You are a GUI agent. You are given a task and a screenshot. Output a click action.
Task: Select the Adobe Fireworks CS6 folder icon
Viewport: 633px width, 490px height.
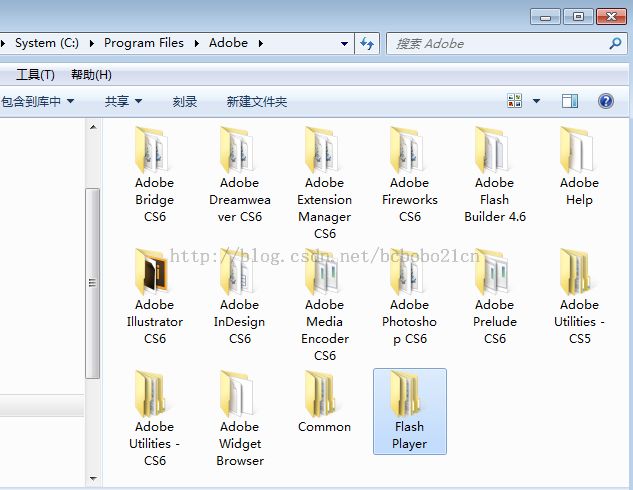coord(407,150)
